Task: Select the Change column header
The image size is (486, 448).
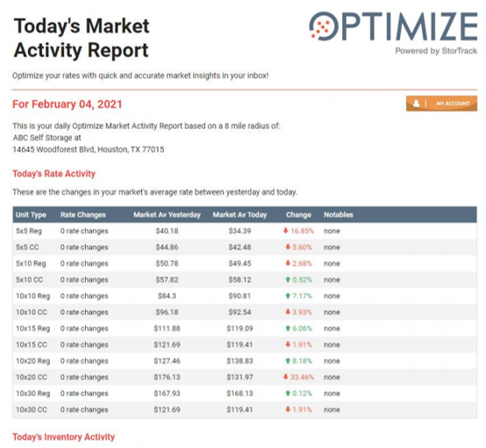Action: point(298,215)
